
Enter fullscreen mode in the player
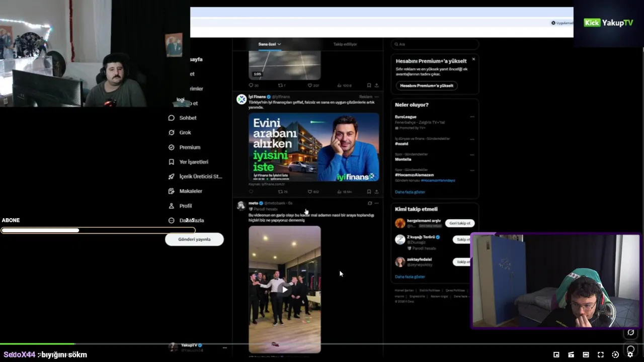pyautogui.click(x=600, y=354)
